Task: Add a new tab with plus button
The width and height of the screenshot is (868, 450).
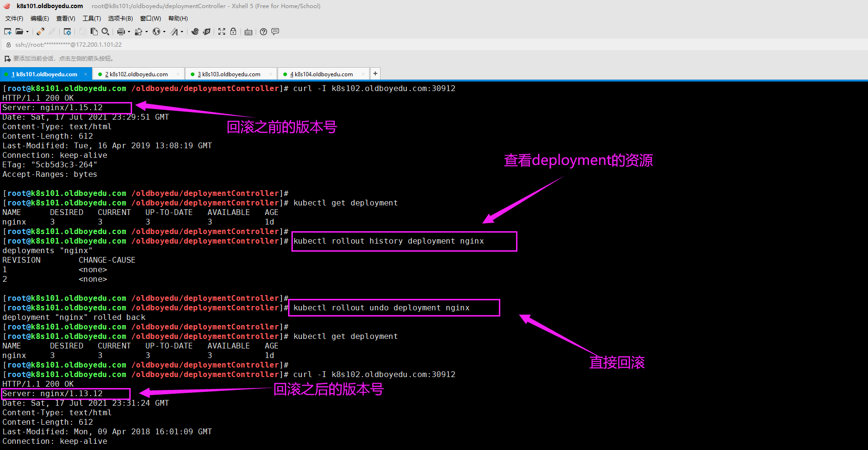Action: pyautogui.click(x=375, y=73)
